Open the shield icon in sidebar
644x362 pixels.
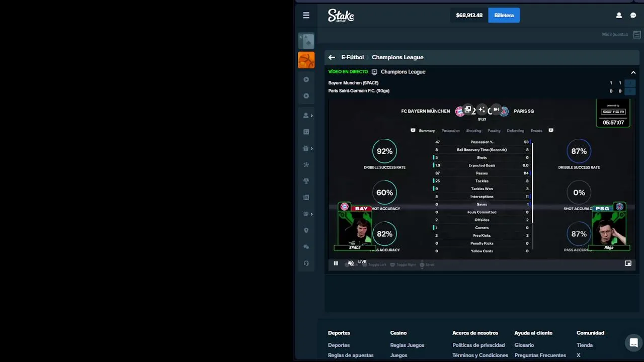click(306, 230)
